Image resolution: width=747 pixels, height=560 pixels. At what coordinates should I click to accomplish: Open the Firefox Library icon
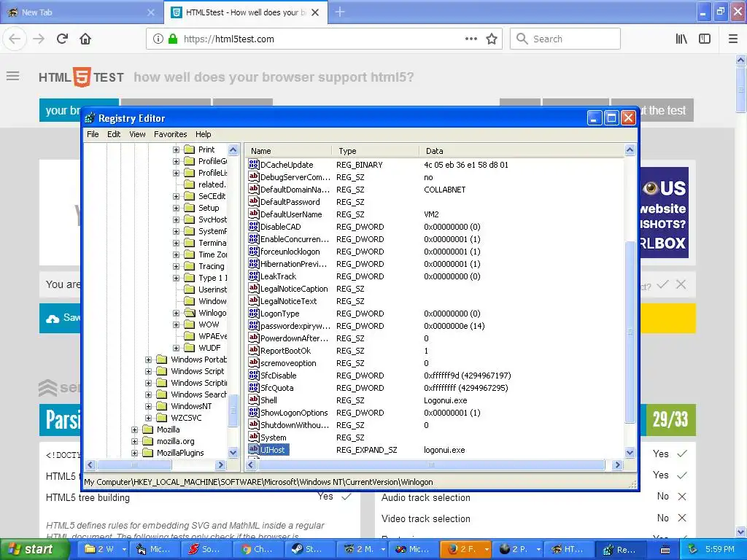coord(681,39)
